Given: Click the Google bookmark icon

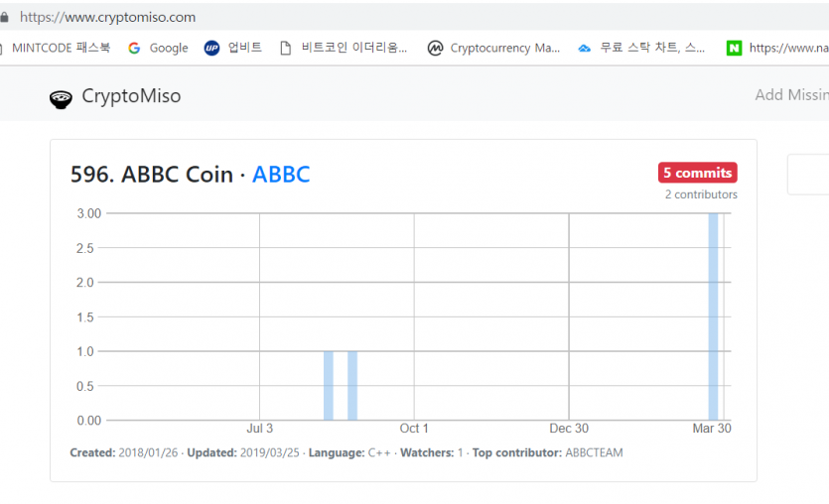Looking at the screenshot, I should 134,48.
